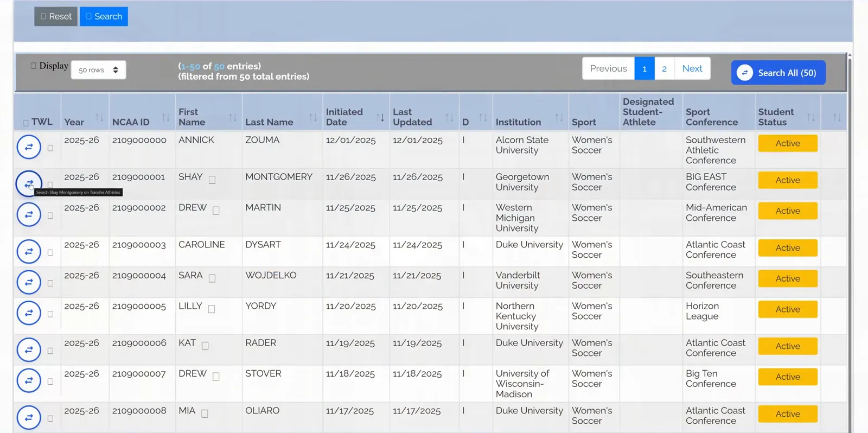Open transfer search for Caroline Dysart
868x433 pixels.
(x=29, y=252)
